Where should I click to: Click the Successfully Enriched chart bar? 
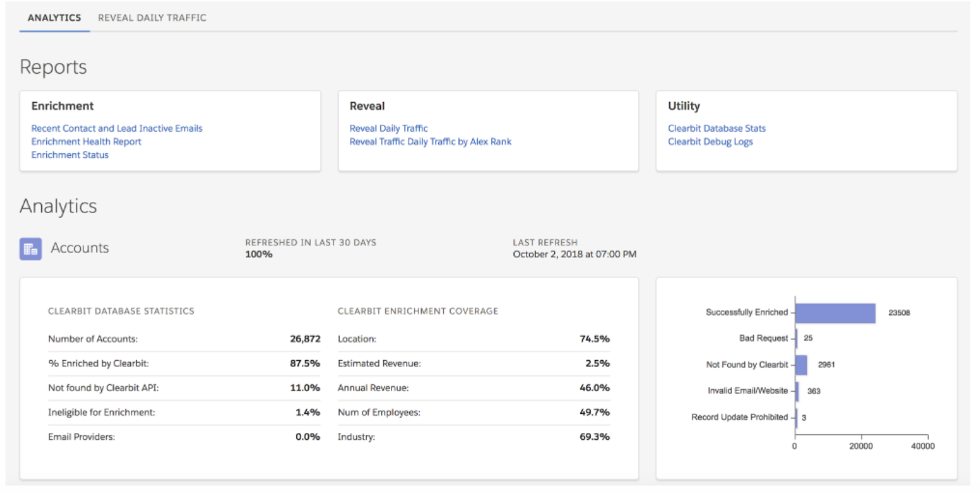pyautogui.click(x=835, y=313)
